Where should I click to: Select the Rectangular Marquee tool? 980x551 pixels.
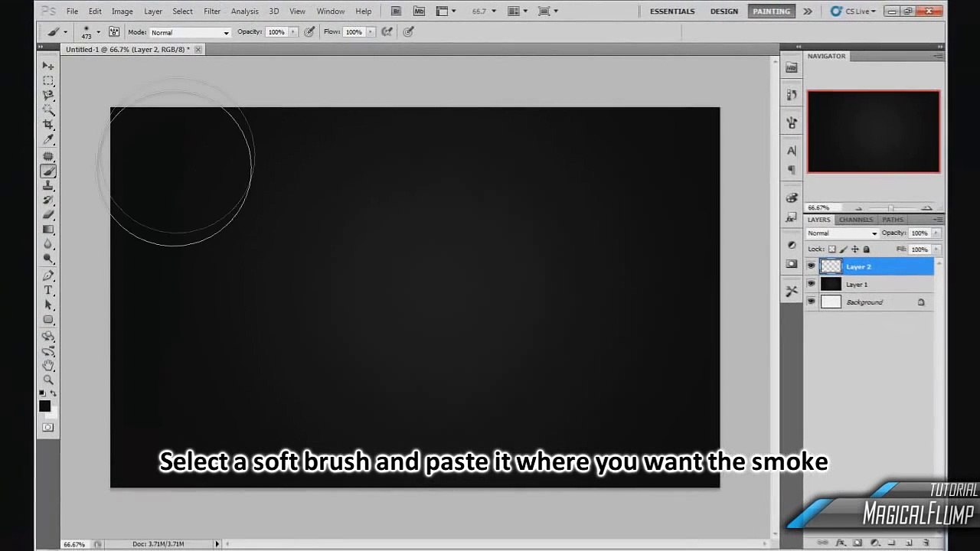point(48,81)
